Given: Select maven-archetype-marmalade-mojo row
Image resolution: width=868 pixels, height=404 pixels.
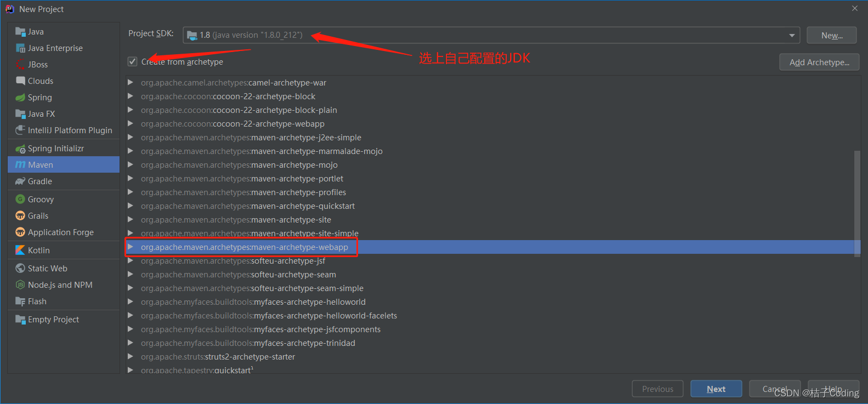Looking at the screenshot, I should tap(492, 151).
